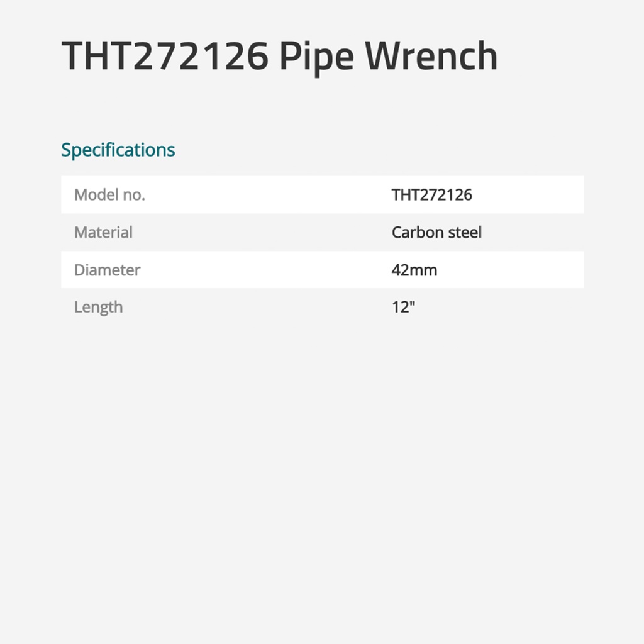Click the Diameter label
This screenshot has height=644, width=644.
(107, 270)
